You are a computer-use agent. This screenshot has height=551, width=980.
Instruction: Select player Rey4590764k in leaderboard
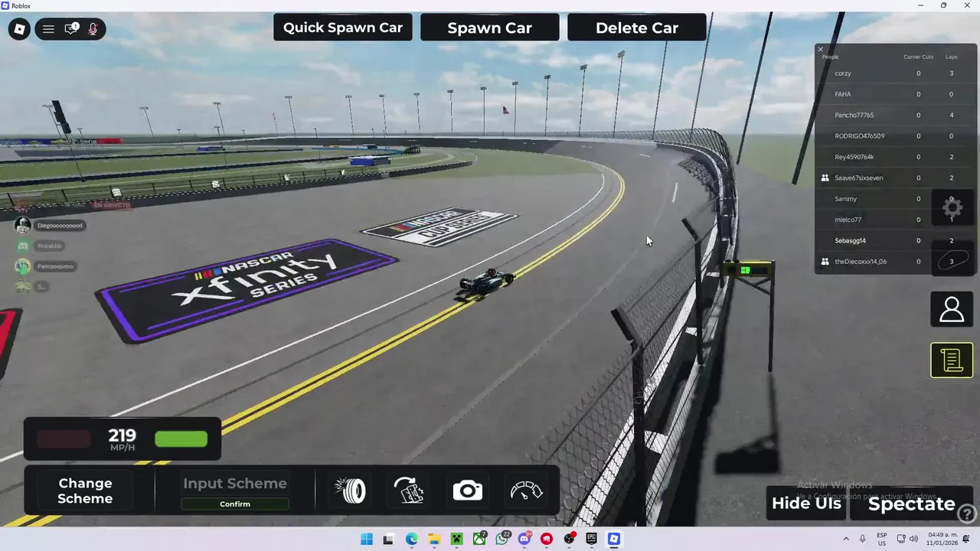[854, 157]
